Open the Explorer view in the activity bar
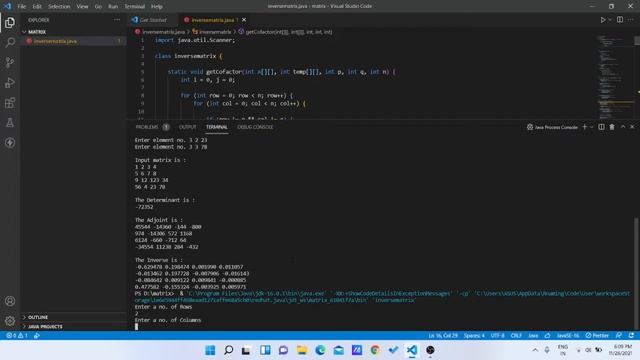640x360 pixels. click(10, 22)
